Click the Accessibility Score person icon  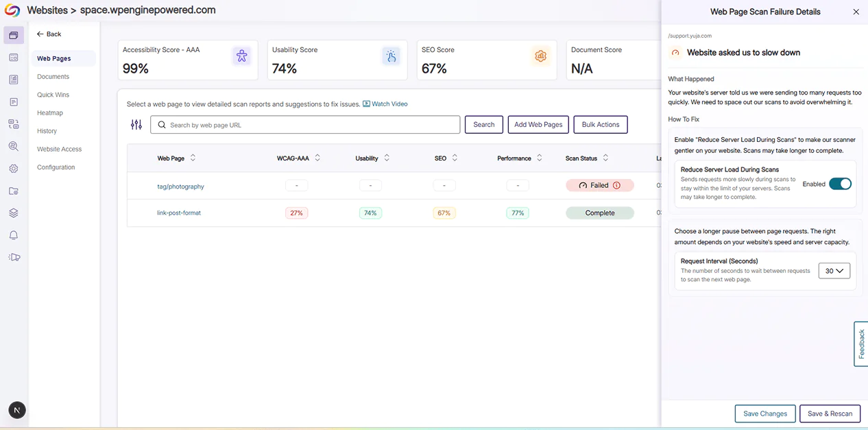[241, 57]
